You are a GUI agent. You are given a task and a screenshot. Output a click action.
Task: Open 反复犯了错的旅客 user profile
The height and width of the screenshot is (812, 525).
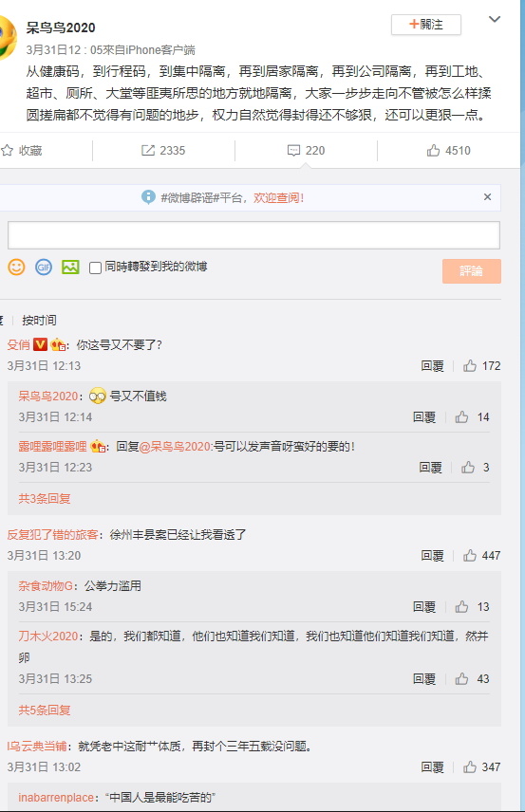click(x=52, y=535)
